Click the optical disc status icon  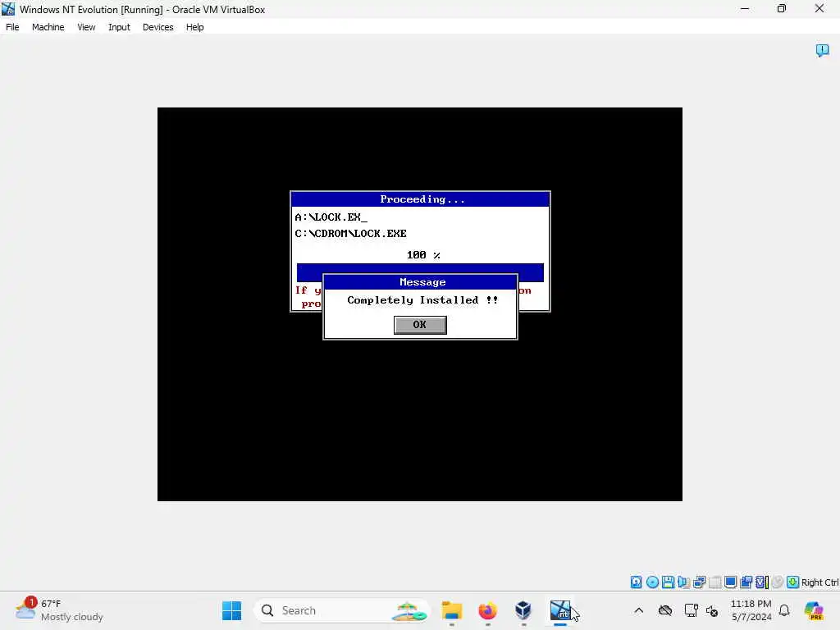(x=652, y=582)
